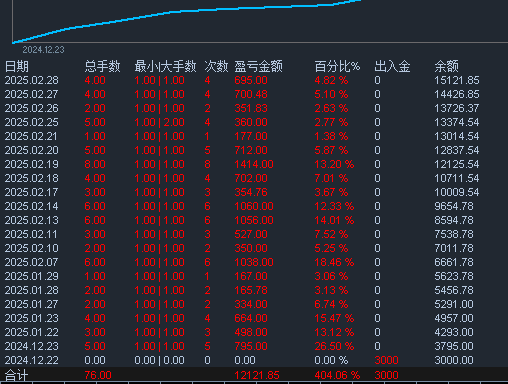Select the 2025.02.19 row profit 1414.00

point(254,164)
